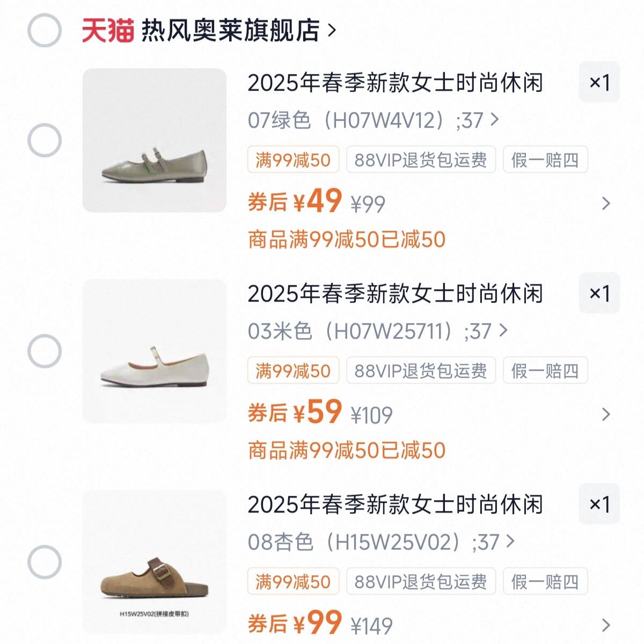The height and width of the screenshot is (644, 644).
Task: Open the brown suede clog thumbnail
Action: pos(155,562)
